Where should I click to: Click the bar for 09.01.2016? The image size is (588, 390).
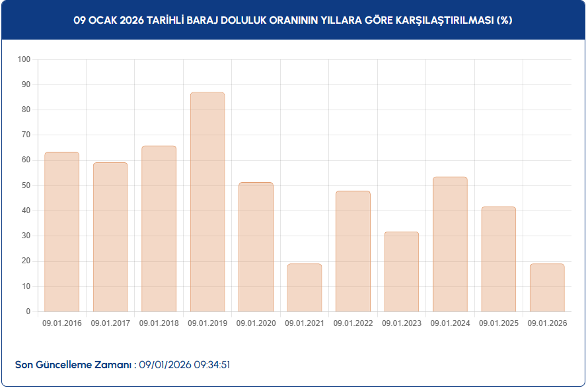click(x=61, y=232)
